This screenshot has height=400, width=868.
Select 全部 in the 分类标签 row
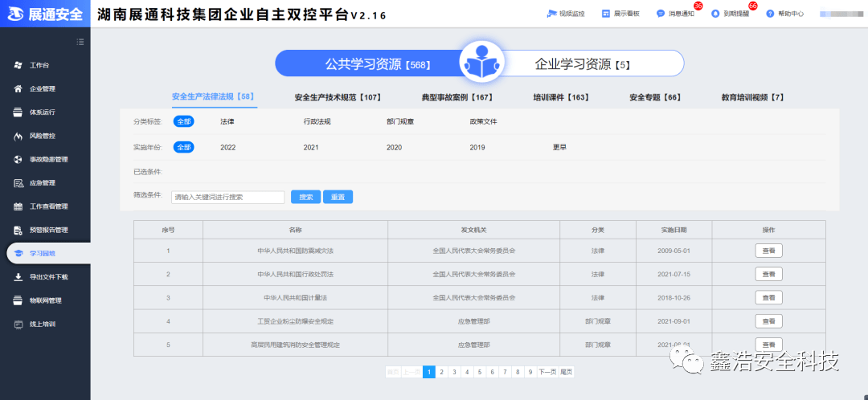pos(184,121)
